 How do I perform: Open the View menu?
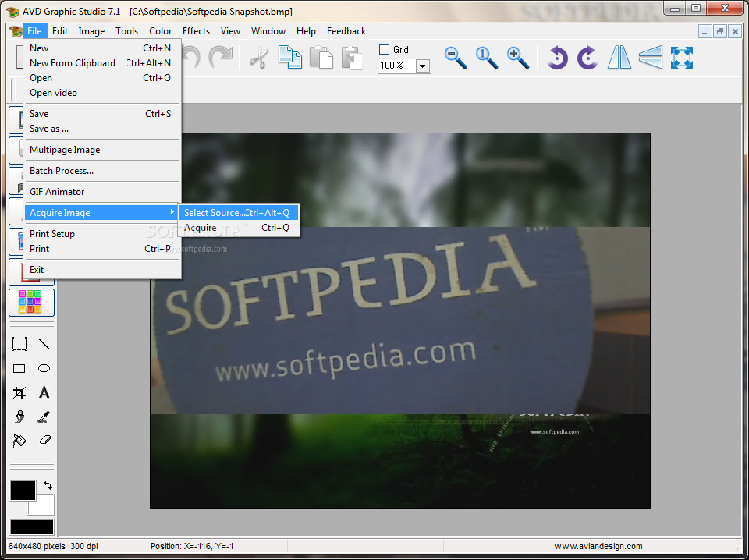coord(230,31)
